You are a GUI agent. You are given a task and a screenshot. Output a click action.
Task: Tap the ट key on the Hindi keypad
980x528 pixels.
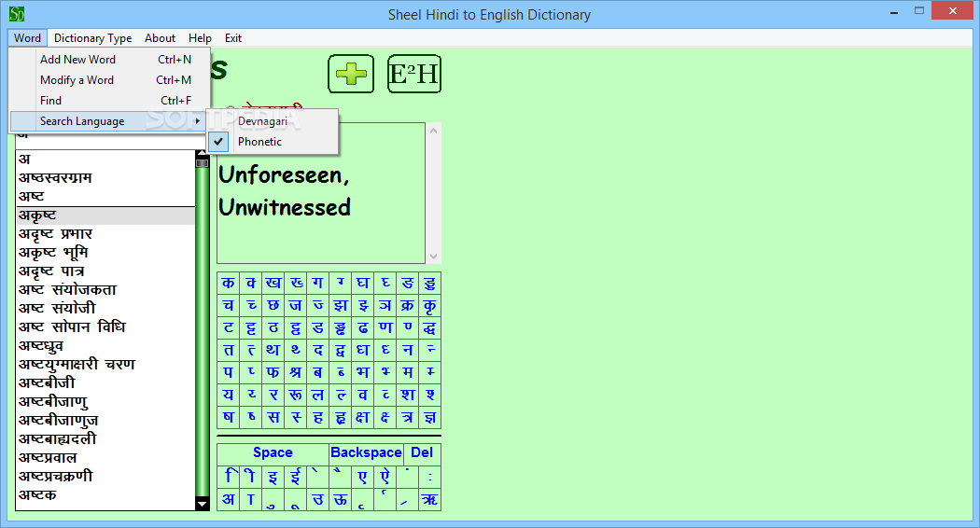click(228, 328)
